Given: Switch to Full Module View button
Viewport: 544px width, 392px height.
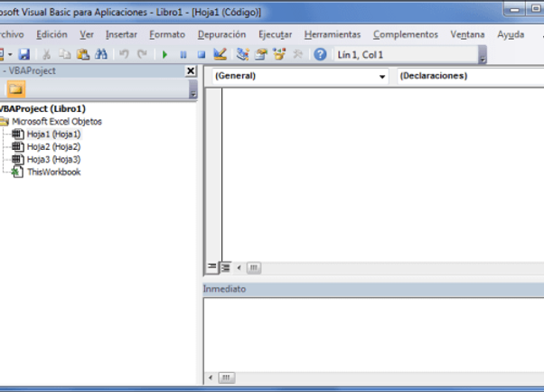Looking at the screenshot, I should point(226,267).
